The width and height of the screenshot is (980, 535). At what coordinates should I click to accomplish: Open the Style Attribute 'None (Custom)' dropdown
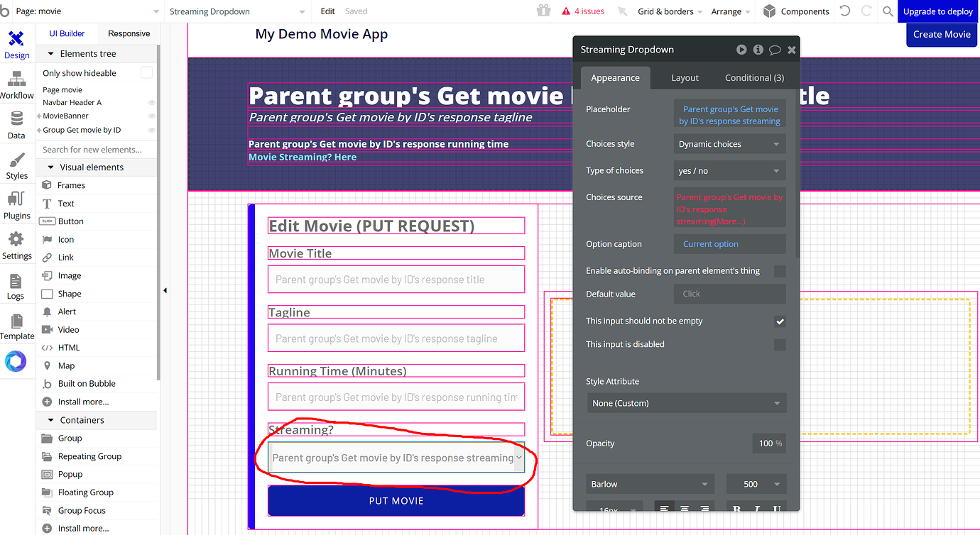[x=686, y=402]
